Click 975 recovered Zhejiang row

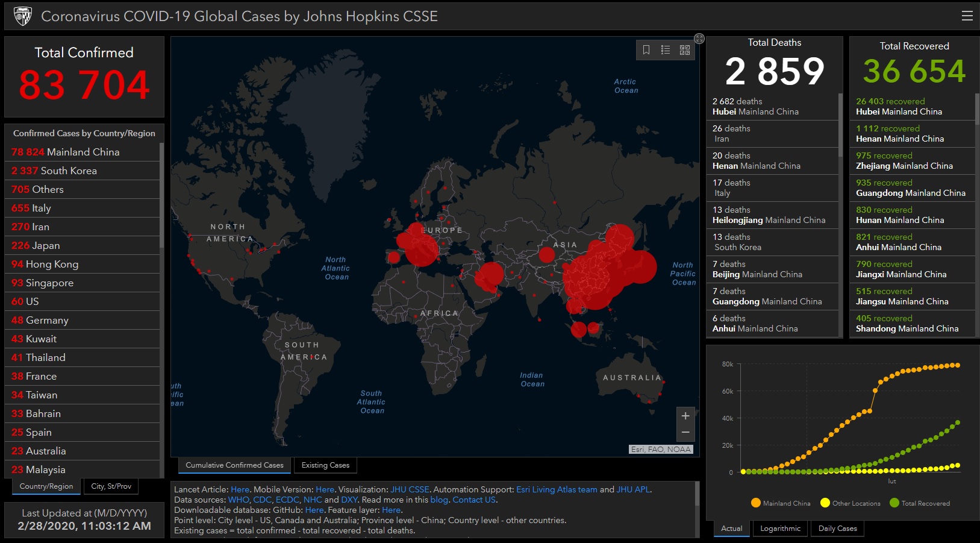tap(913, 161)
